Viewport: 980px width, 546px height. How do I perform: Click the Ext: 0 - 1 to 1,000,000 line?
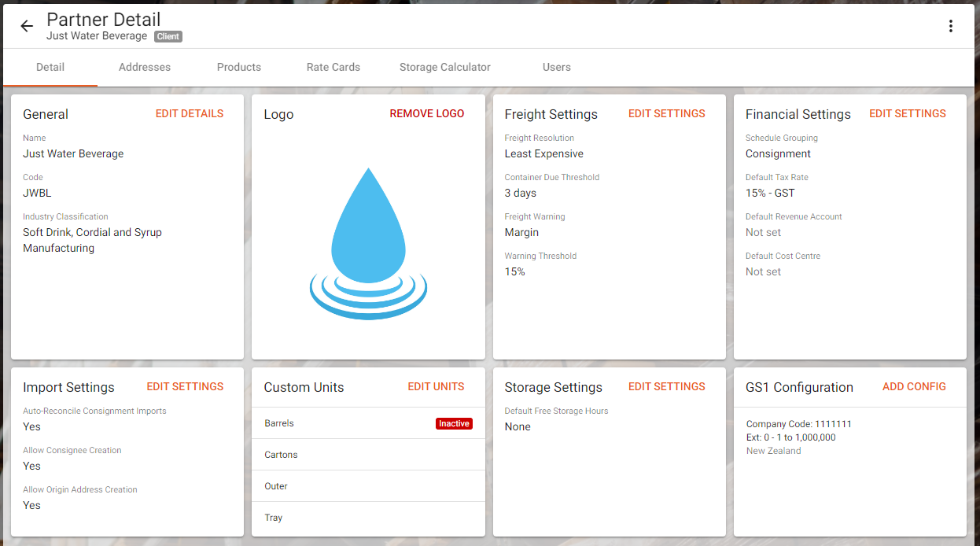point(791,437)
